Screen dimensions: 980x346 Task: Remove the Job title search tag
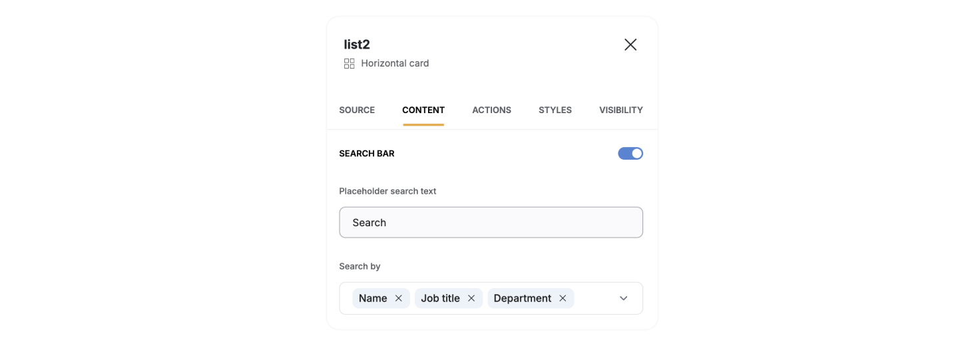point(471,298)
